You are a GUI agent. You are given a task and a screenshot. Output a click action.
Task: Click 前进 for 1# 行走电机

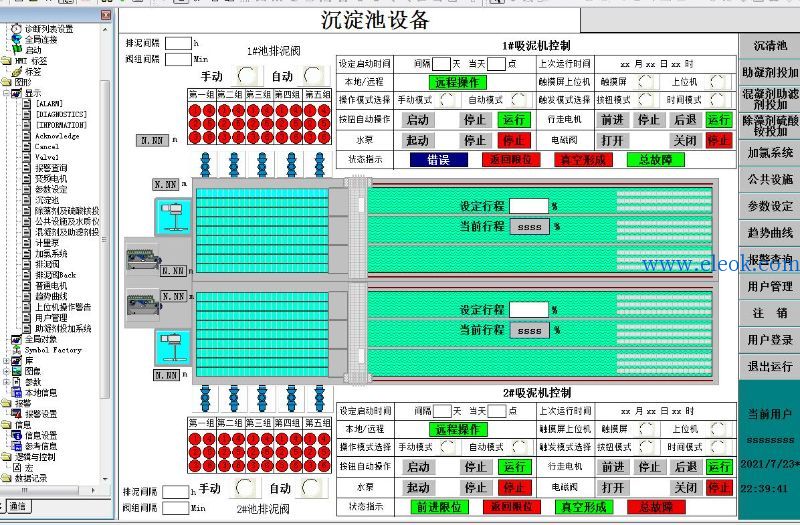pyautogui.click(x=612, y=120)
